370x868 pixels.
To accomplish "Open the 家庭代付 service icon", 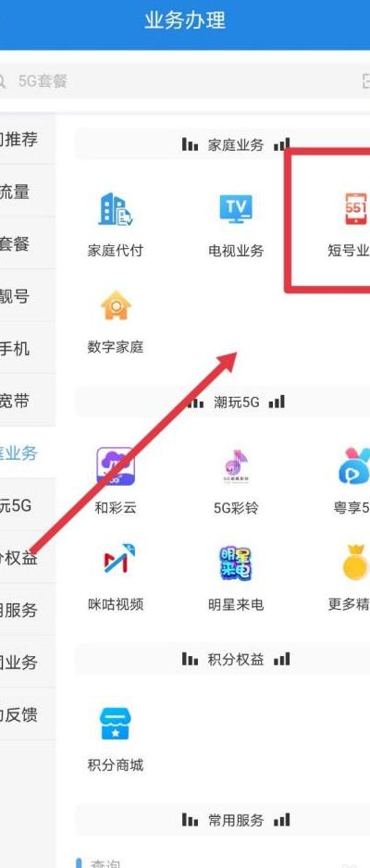I will click(x=116, y=209).
